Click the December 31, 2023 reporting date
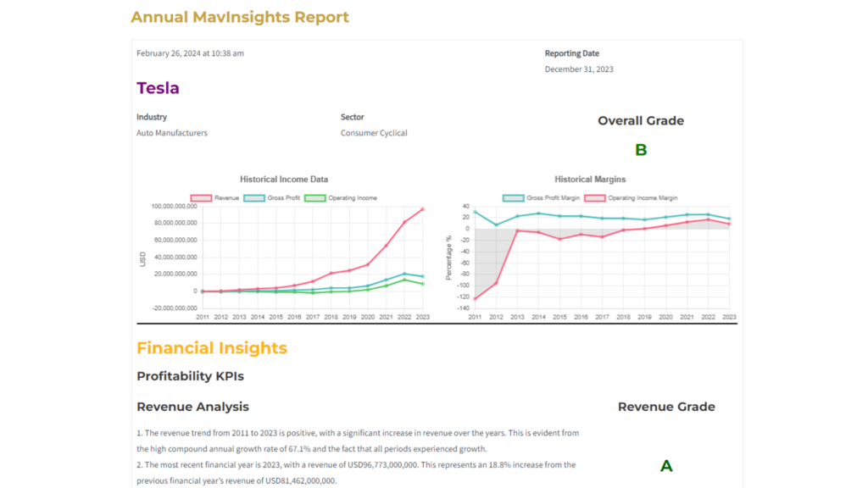The image size is (868, 488). pyautogui.click(x=579, y=69)
